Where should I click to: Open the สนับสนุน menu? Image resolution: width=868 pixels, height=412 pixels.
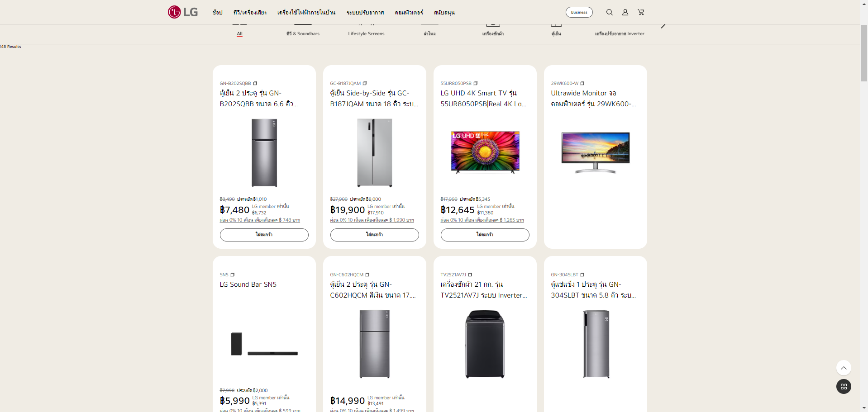point(444,12)
